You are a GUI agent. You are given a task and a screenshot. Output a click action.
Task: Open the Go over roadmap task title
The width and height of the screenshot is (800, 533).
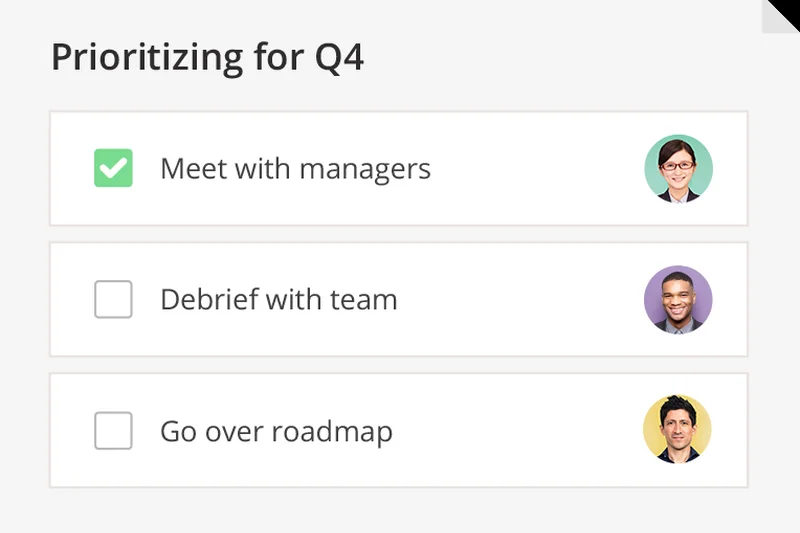coord(276,432)
